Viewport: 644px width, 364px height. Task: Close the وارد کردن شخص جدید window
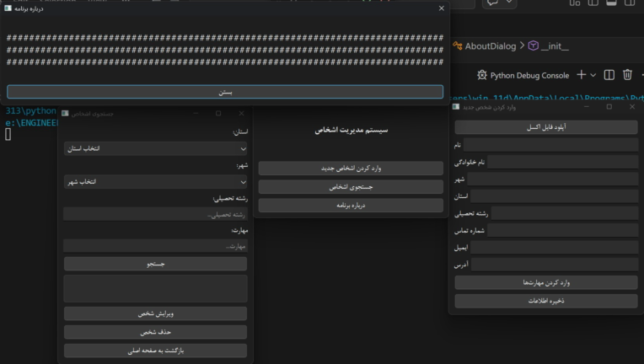[632, 107]
